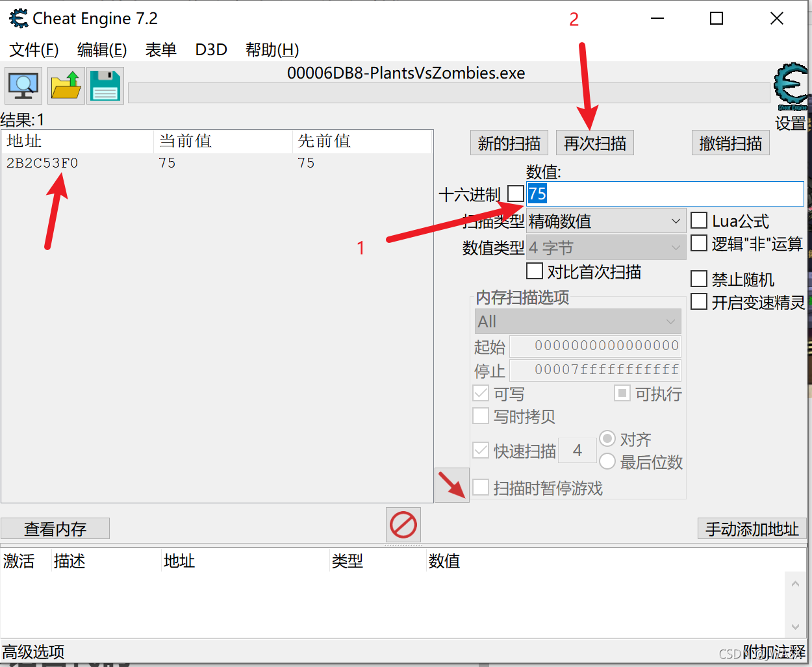Toggle the 写时拷贝 copy-on-write checkbox

click(481, 416)
